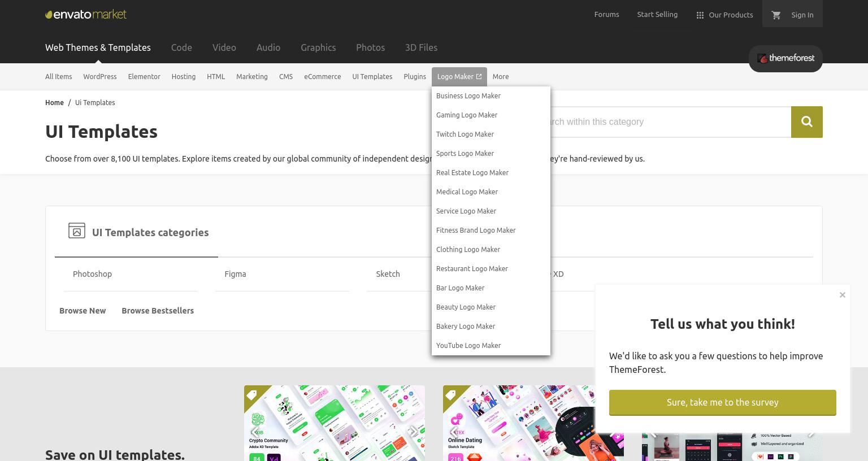Switch to the Code marketplace tab
Image resolution: width=868 pixels, height=461 pixels.
click(x=181, y=47)
